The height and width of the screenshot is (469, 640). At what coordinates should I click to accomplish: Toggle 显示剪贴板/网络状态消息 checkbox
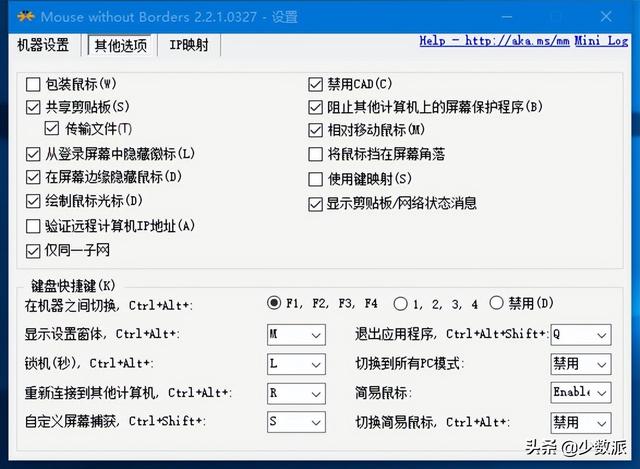[x=316, y=204]
